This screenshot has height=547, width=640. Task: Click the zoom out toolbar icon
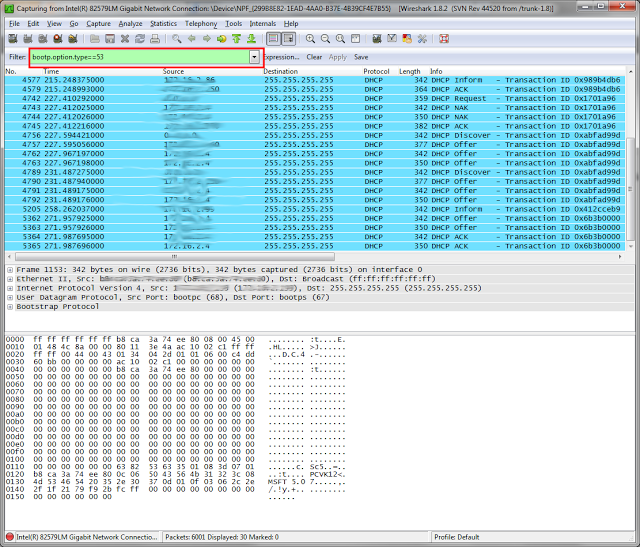pos(326,38)
